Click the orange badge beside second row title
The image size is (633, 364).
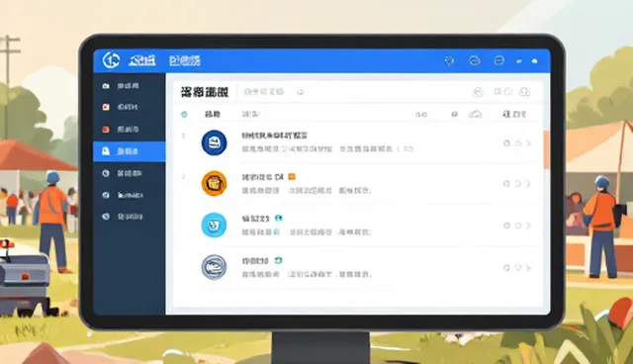292,177
